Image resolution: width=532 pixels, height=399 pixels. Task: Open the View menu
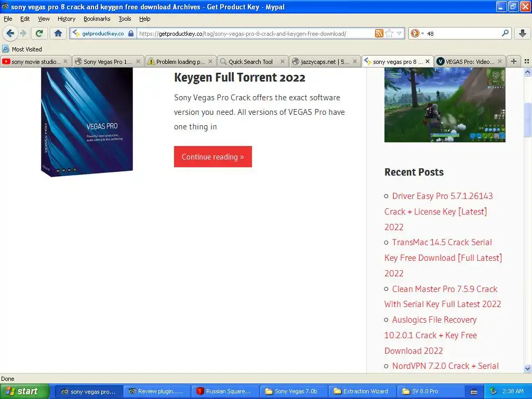click(44, 19)
